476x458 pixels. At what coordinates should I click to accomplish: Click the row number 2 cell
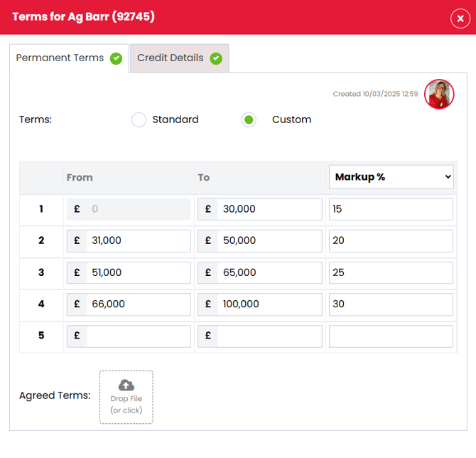click(41, 240)
